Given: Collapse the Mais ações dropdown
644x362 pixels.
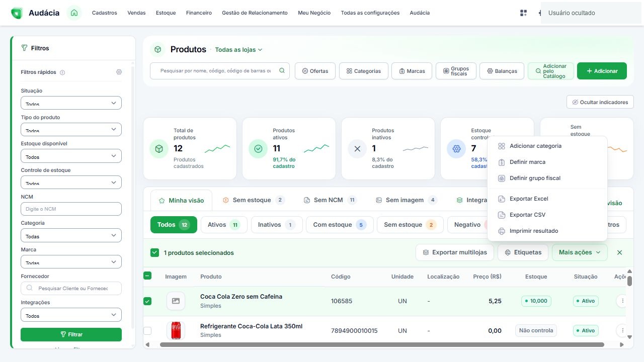Looking at the screenshot, I should [x=580, y=252].
